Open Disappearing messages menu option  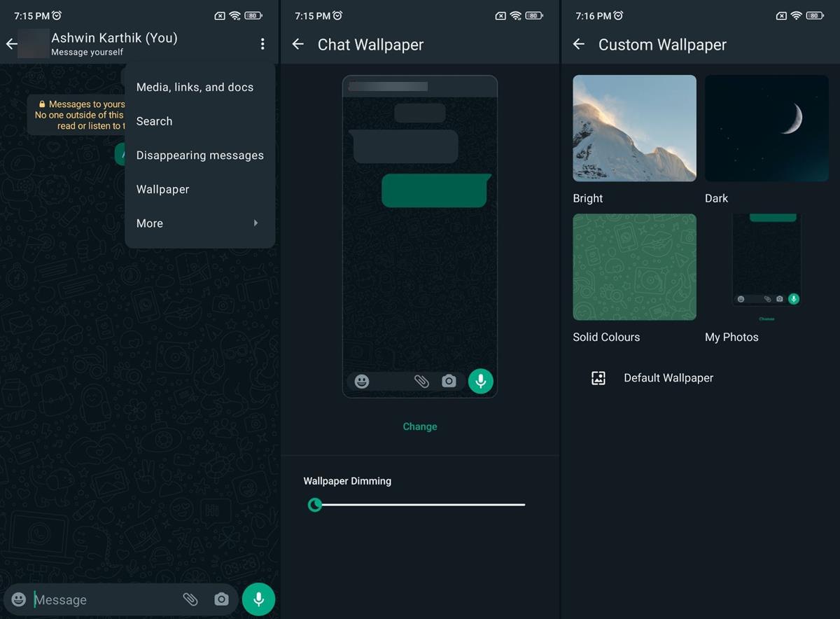click(x=199, y=155)
